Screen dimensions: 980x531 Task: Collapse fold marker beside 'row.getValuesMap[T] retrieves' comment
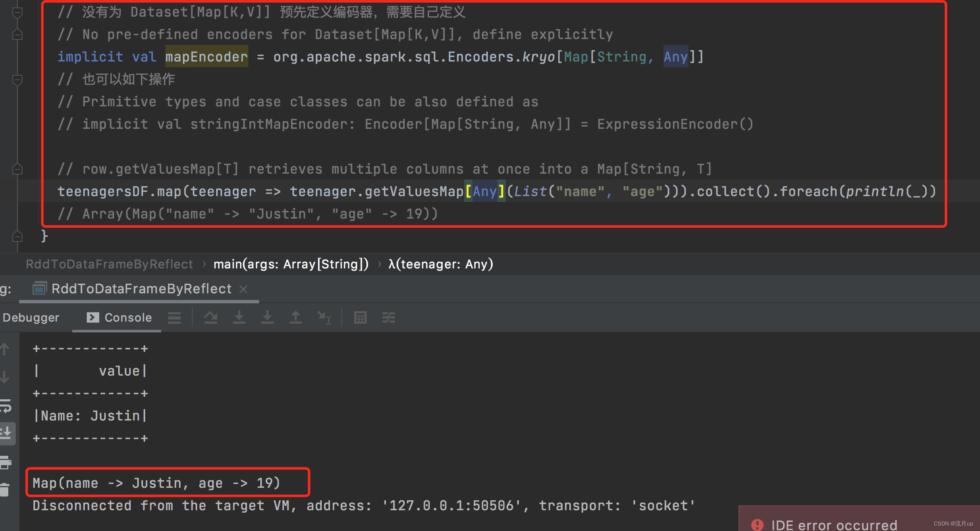point(17,169)
